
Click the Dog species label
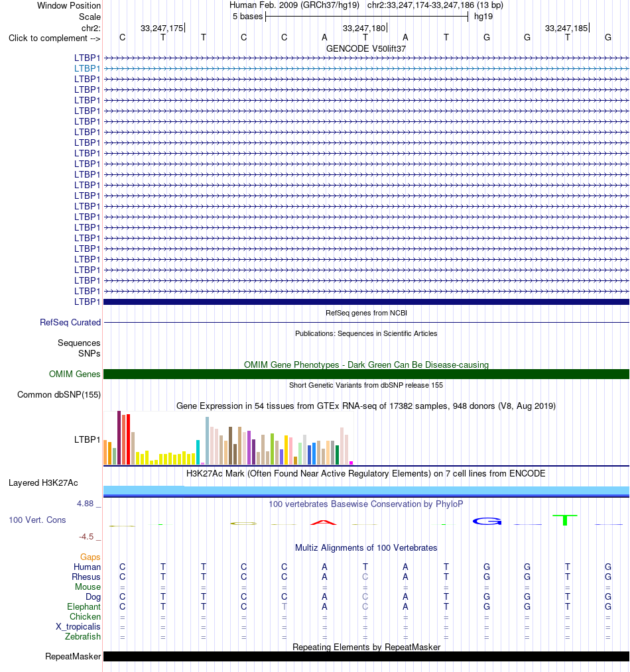point(93,596)
